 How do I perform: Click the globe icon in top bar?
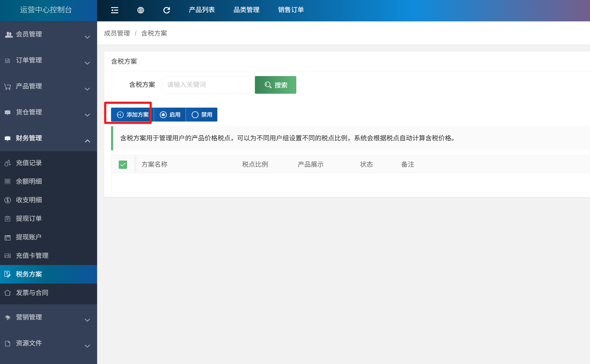coord(141,10)
